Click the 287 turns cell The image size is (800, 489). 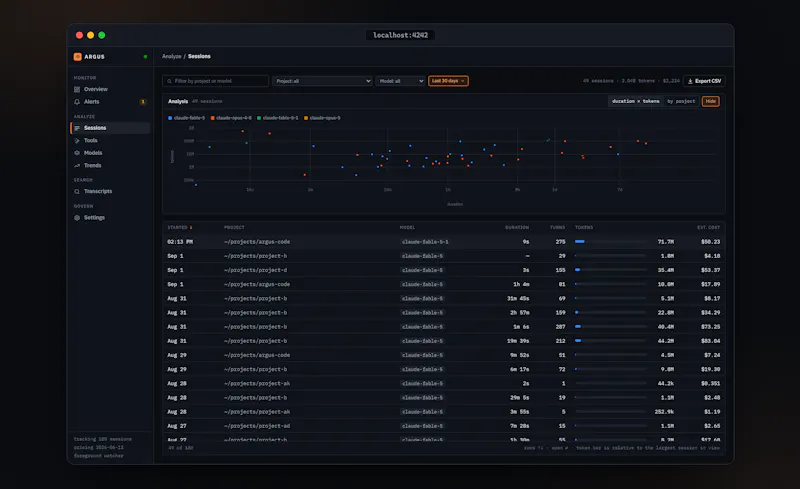pos(560,327)
